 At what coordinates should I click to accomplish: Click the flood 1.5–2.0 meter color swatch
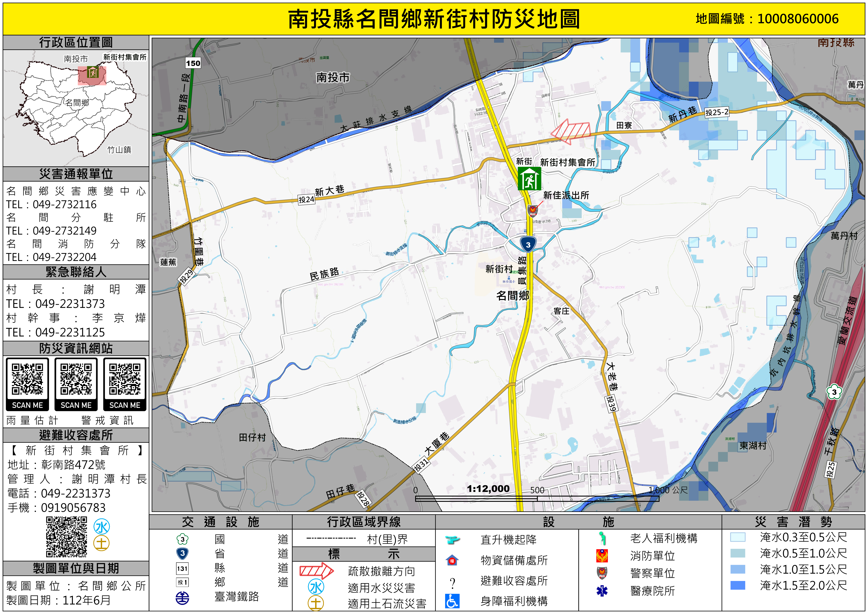738,585
